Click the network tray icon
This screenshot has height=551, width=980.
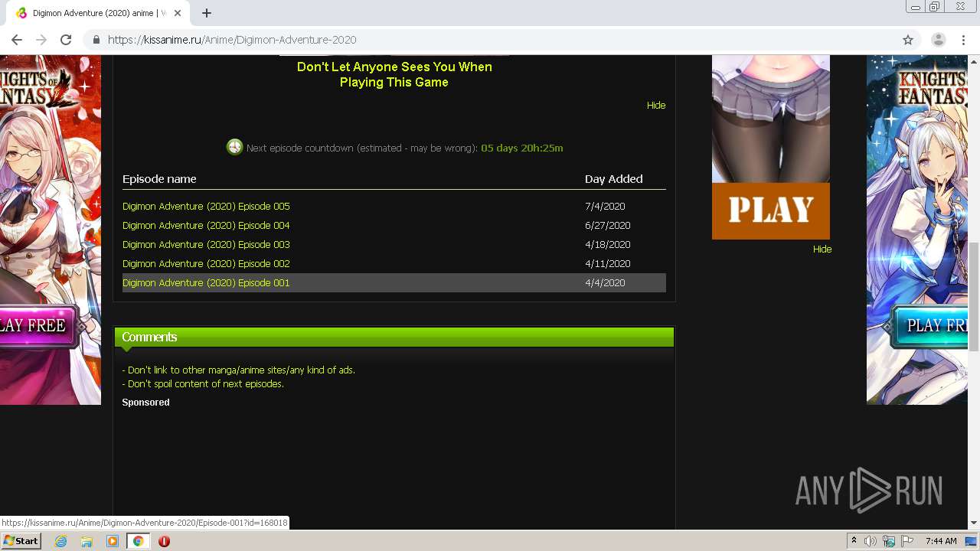pyautogui.click(x=889, y=541)
